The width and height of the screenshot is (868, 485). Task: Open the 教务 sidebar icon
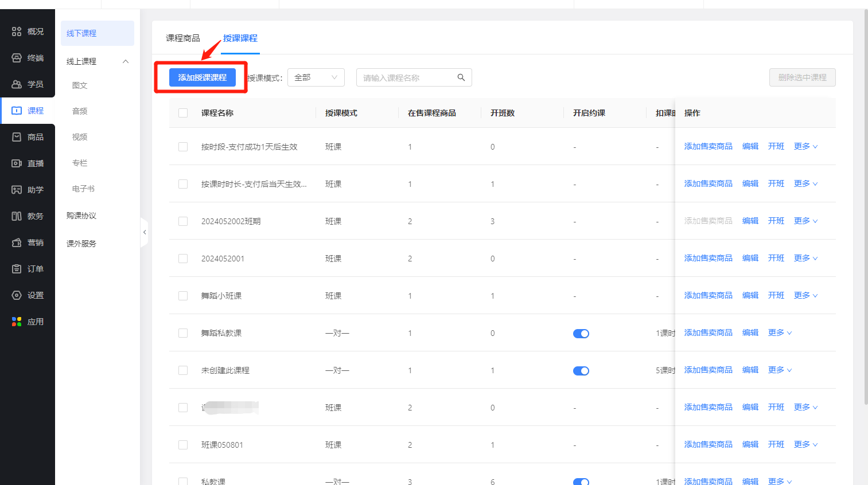click(x=17, y=216)
